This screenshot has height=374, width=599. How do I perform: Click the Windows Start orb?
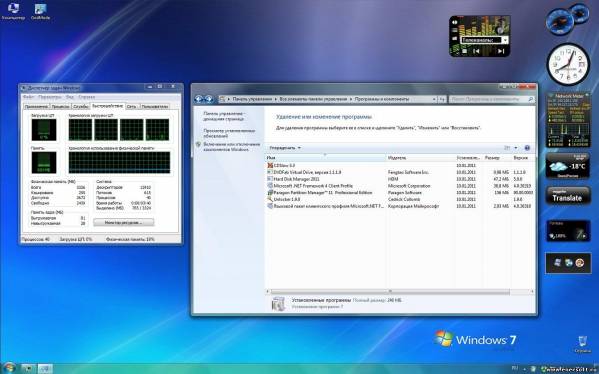click(8, 368)
